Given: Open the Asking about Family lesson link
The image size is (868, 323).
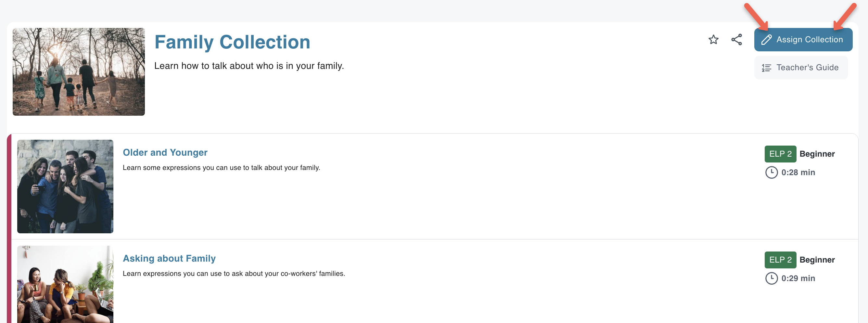Looking at the screenshot, I should tap(169, 258).
